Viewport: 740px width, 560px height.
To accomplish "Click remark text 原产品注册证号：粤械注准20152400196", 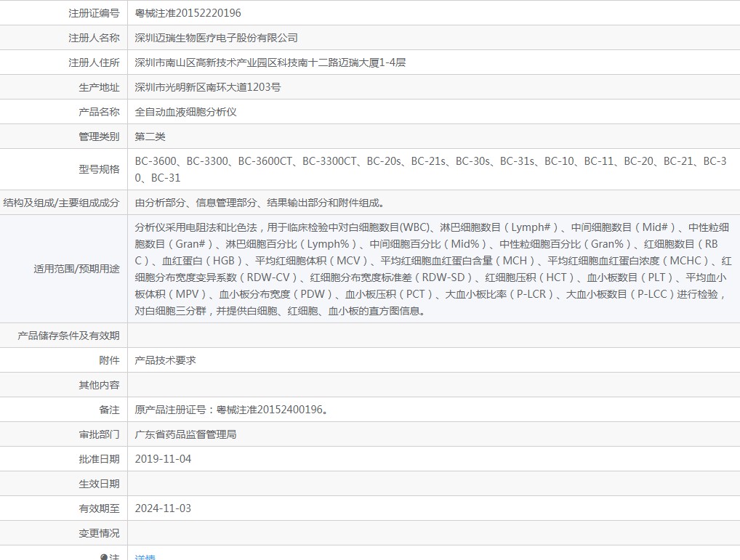I will coord(231,410).
